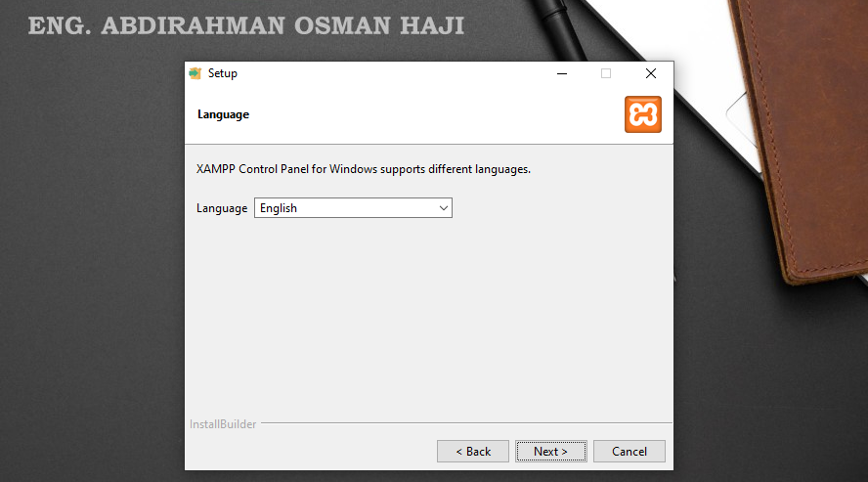Click the "InstallBuilder" label
This screenshot has width=868, height=482.
tap(223, 424)
